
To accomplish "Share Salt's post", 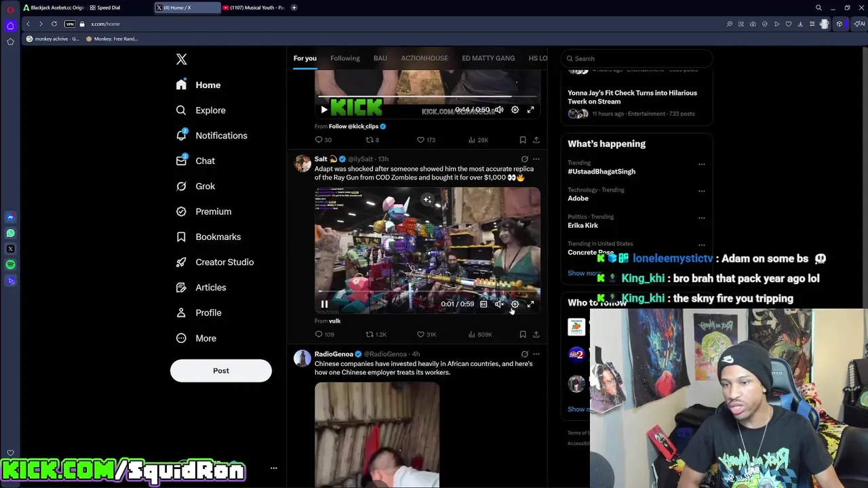I will click(536, 334).
